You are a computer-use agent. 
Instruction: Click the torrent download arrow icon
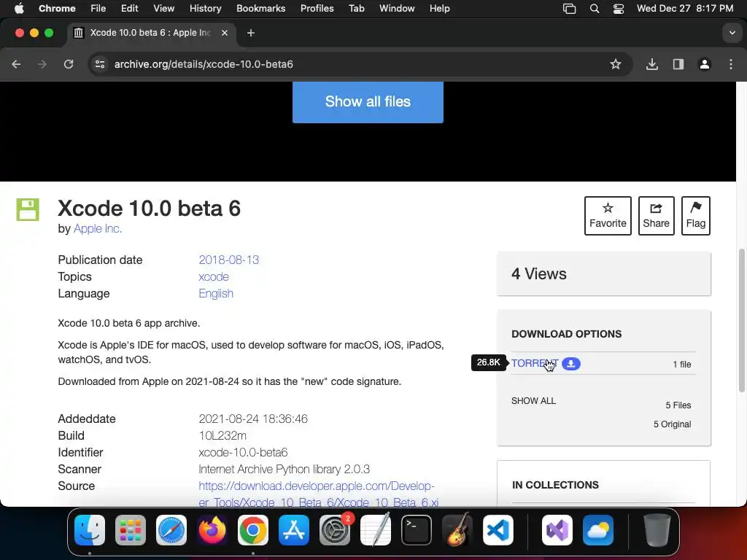[570, 364]
